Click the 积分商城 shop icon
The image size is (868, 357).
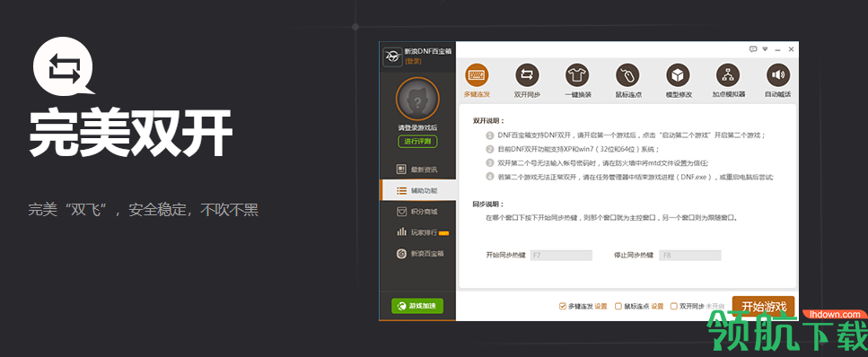pyautogui.click(x=402, y=212)
